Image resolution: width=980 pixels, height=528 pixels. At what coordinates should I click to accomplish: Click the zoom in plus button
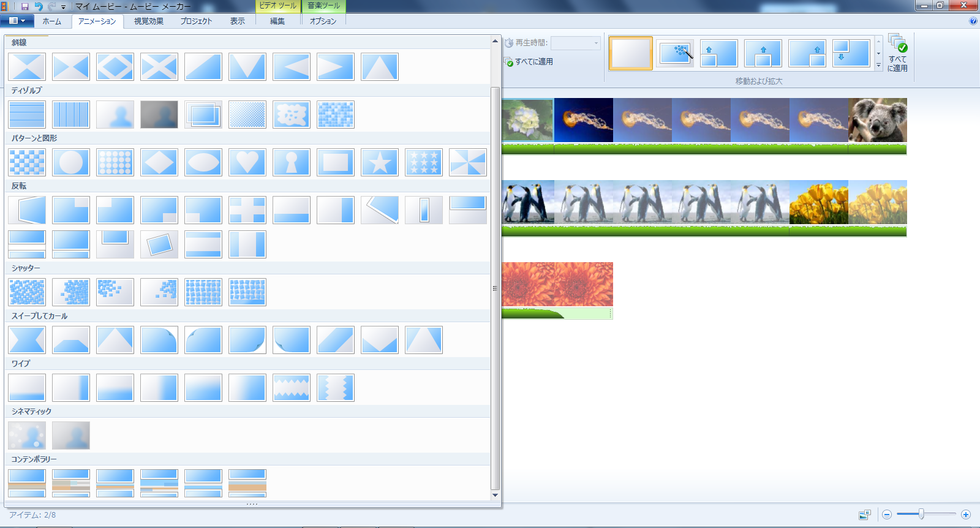[x=966, y=515]
